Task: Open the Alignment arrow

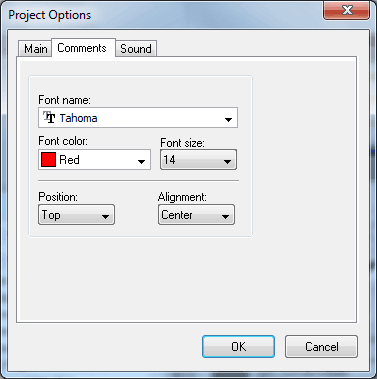Action: click(x=225, y=217)
